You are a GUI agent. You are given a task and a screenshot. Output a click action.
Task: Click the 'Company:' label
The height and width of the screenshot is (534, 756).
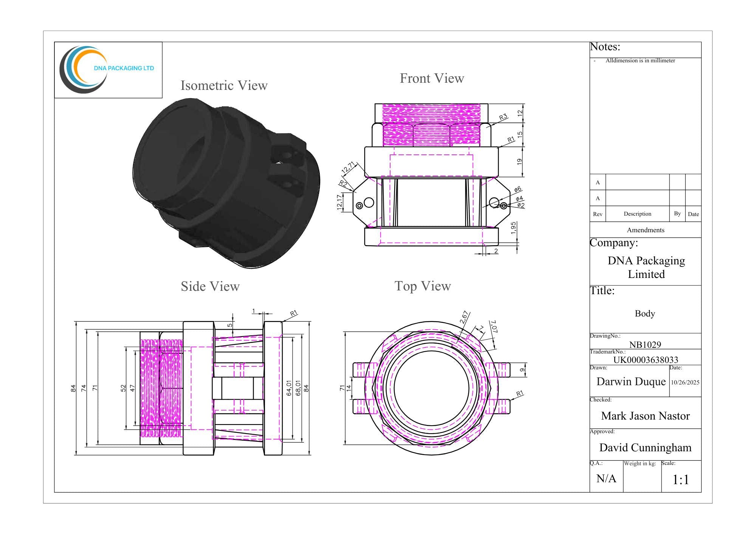(614, 242)
